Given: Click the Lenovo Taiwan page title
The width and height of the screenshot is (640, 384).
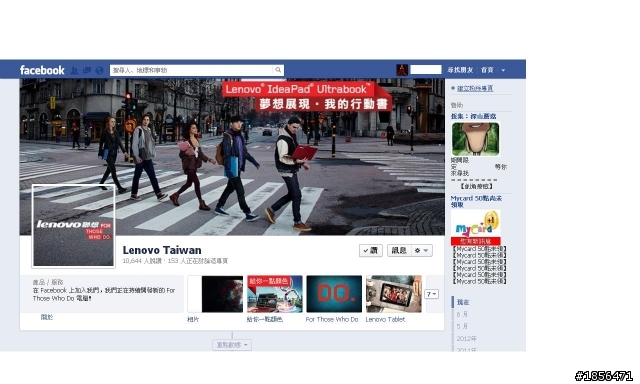Looking at the screenshot, I should click(x=162, y=250).
